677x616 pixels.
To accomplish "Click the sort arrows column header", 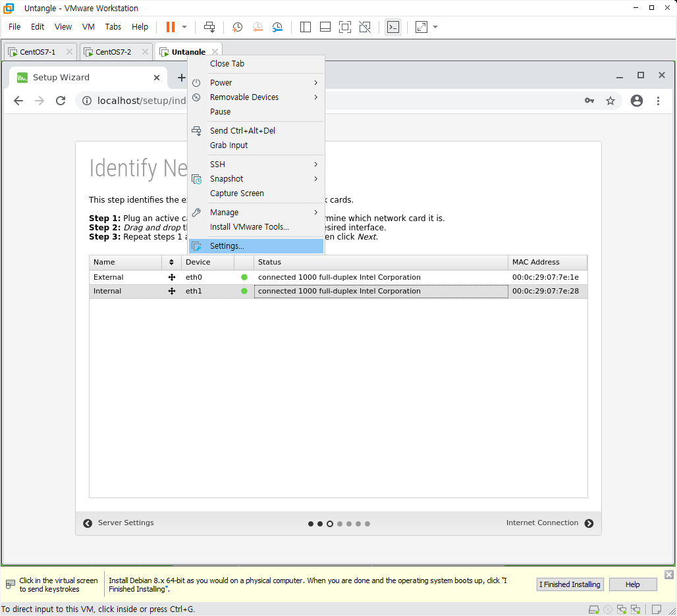I will 171,263.
